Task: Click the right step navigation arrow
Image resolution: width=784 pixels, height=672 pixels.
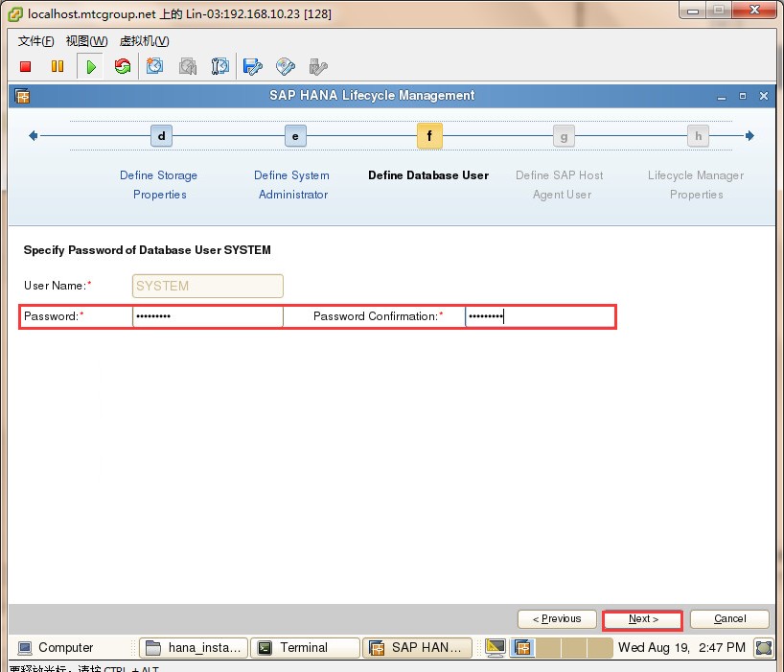Action: pyautogui.click(x=749, y=135)
